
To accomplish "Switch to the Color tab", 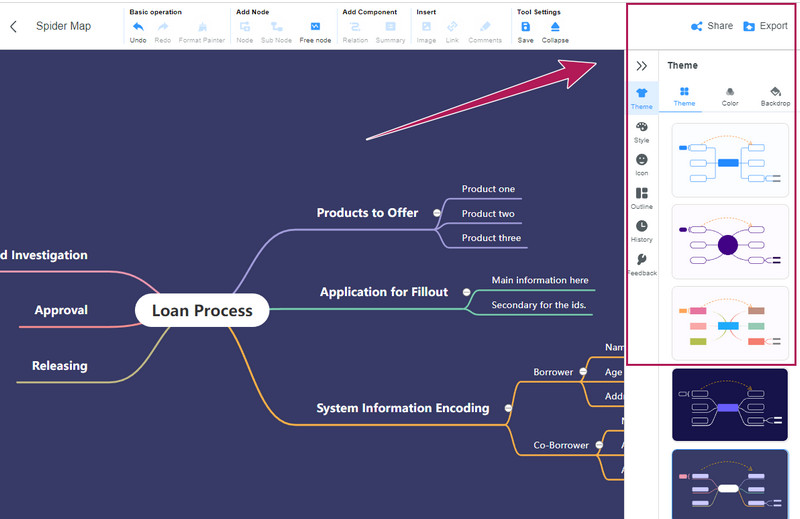I will click(x=730, y=96).
